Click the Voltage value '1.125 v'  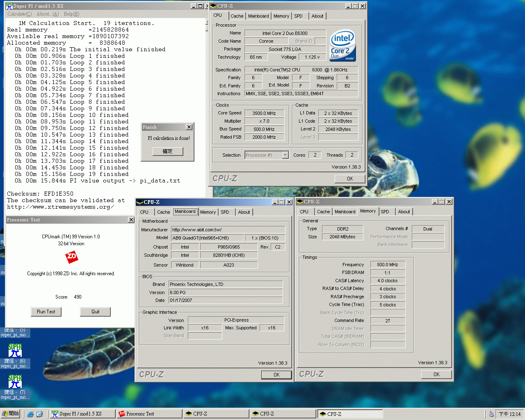click(x=312, y=57)
